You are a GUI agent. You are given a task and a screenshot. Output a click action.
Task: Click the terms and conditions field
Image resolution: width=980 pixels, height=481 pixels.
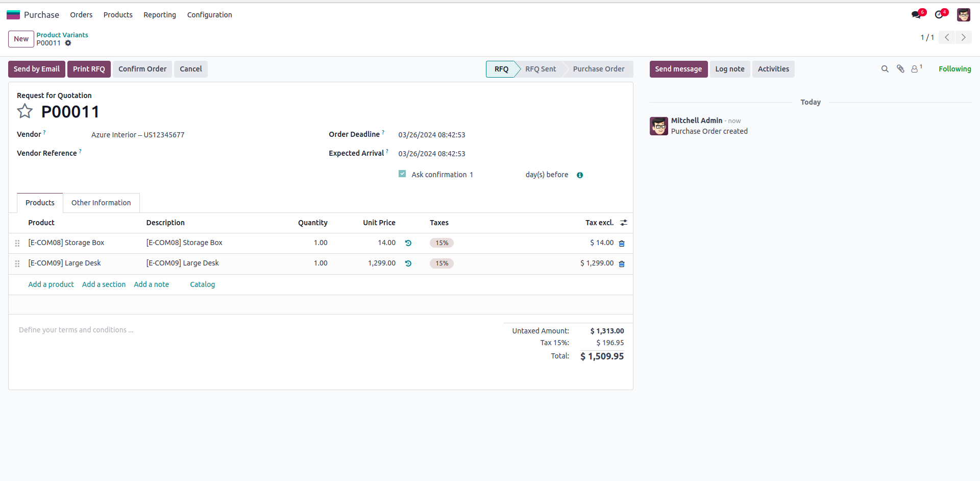(255, 330)
